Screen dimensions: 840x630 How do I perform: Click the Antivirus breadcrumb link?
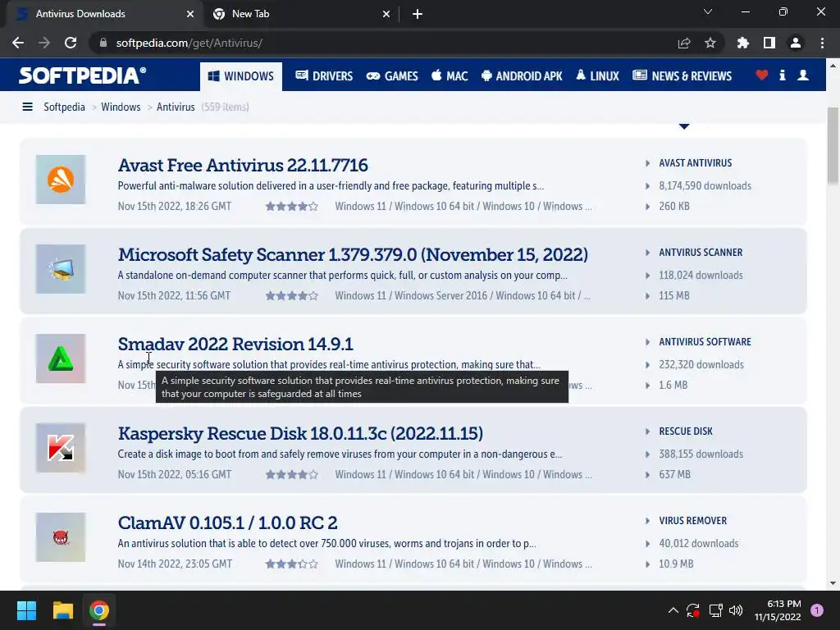[x=176, y=107]
